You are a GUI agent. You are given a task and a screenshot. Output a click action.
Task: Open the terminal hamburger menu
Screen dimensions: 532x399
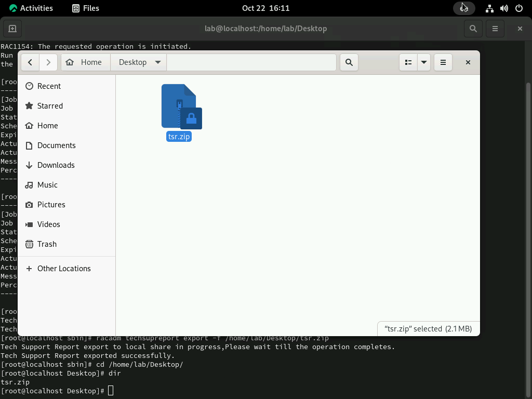pos(495,29)
